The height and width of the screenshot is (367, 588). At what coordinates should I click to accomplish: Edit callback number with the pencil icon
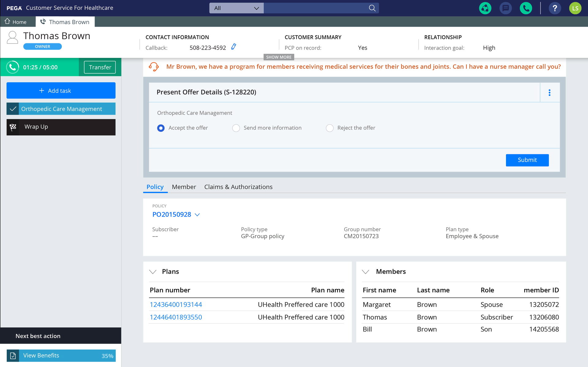tap(234, 47)
